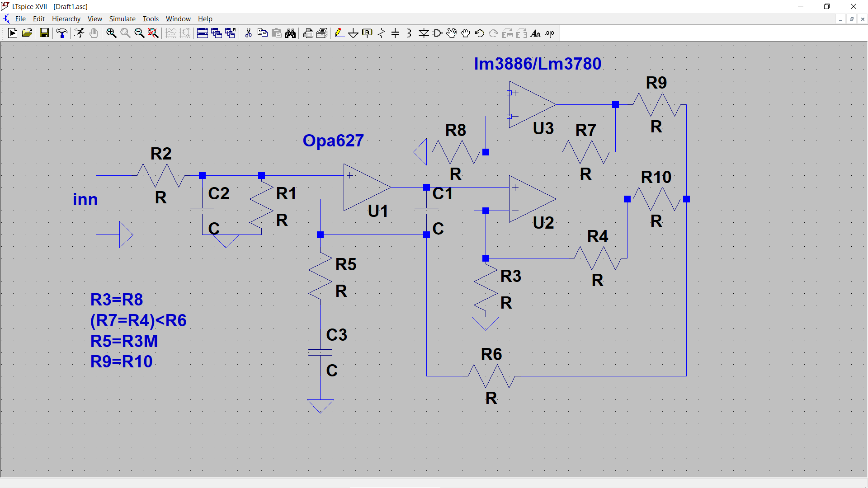Click the '(R7=R4)<R6' note text
Viewport: 868px width, 488px height.
(138, 320)
